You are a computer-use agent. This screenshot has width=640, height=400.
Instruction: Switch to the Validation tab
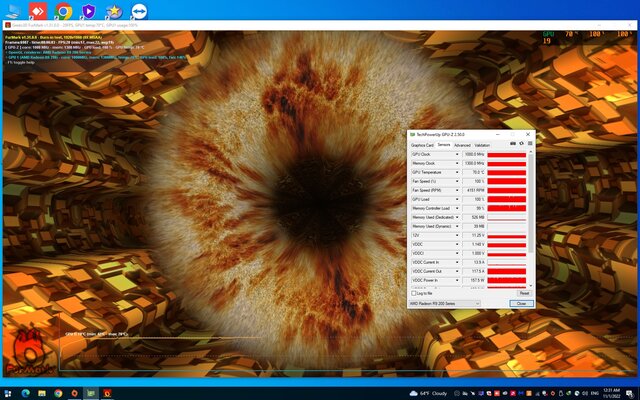pyautogui.click(x=483, y=145)
